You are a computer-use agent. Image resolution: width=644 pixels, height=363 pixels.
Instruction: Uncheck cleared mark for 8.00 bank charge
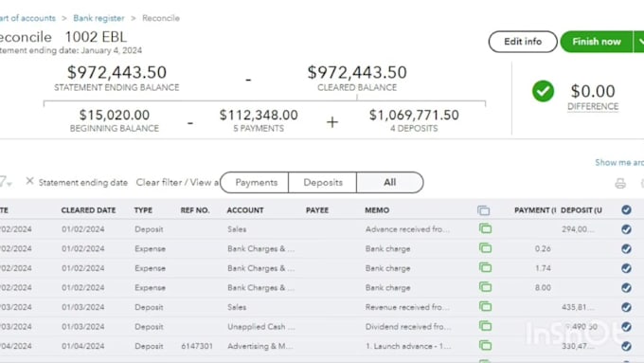626,288
